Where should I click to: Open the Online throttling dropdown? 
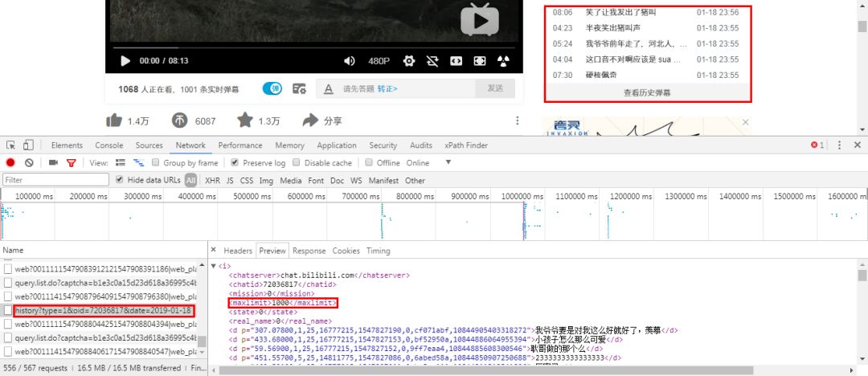click(x=448, y=163)
